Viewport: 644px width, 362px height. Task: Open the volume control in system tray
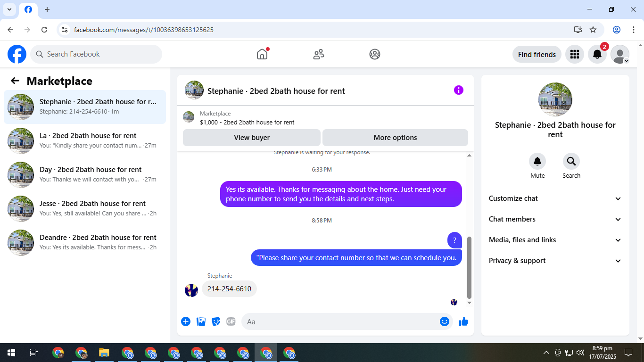point(580,353)
